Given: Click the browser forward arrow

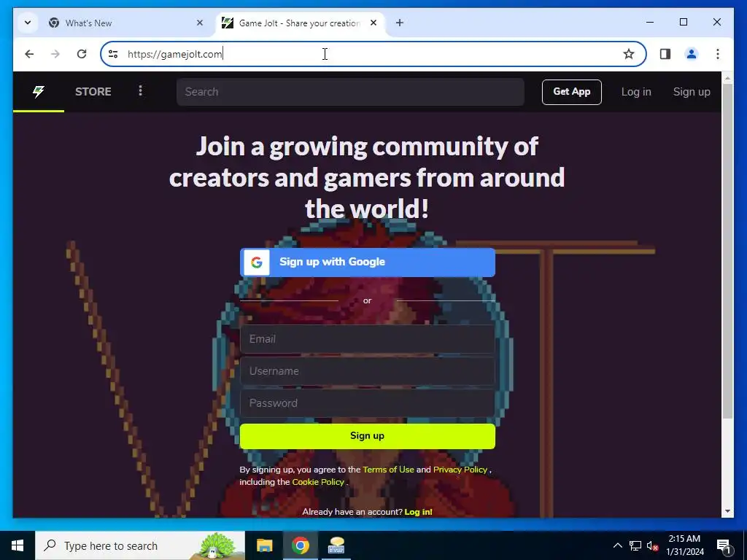Looking at the screenshot, I should click(x=55, y=54).
